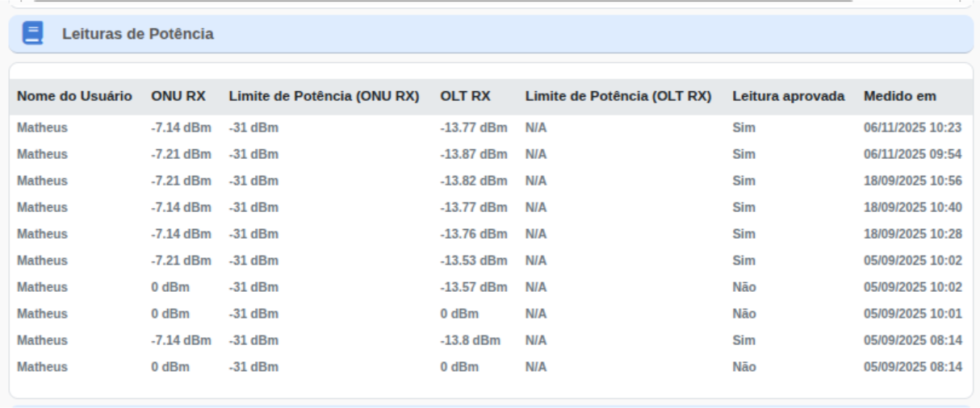This screenshot has width=980, height=408.
Task: Select Limite de Potência (OLT RX) header
Action: 618,96
